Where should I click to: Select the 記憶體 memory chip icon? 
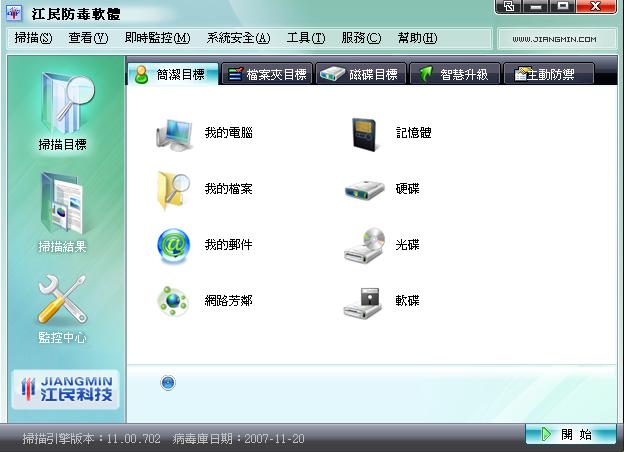365,134
